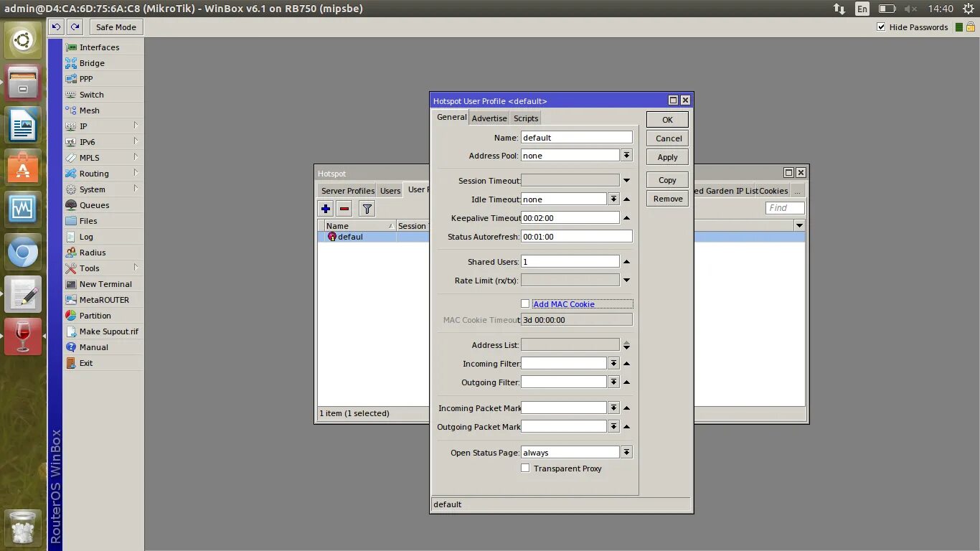Open Wine launcher icon
The height and width of the screenshot is (551, 980).
tap(23, 336)
